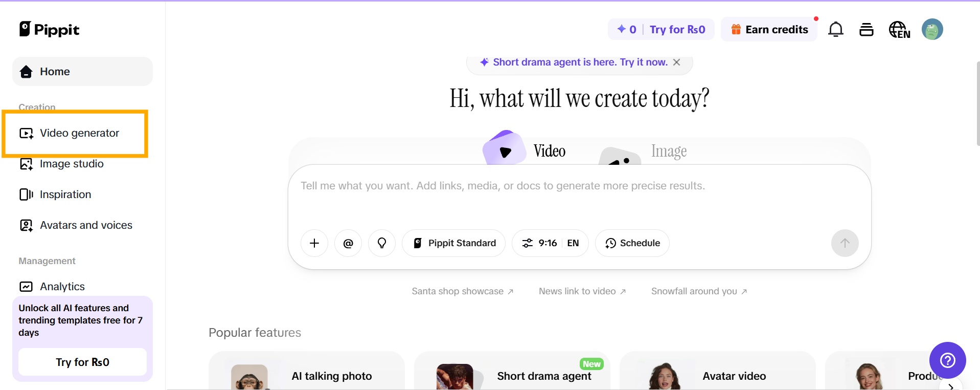Click the Popular features heading
This screenshot has height=390, width=980.
point(255,333)
